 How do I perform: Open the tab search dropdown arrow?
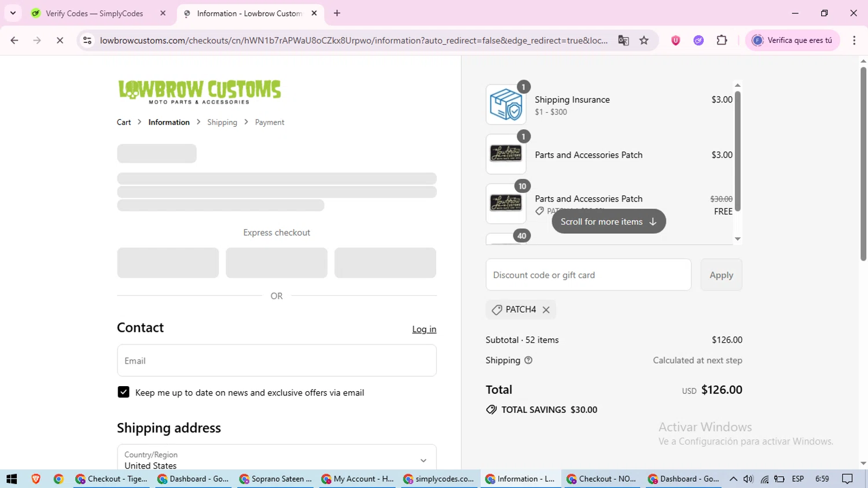(x=13, y=13)
